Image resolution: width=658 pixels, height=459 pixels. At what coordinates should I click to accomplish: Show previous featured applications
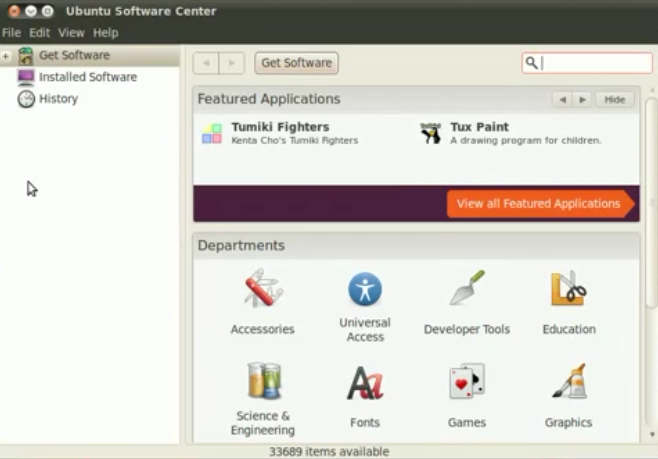pyautogui.click(x=563, y=99)
